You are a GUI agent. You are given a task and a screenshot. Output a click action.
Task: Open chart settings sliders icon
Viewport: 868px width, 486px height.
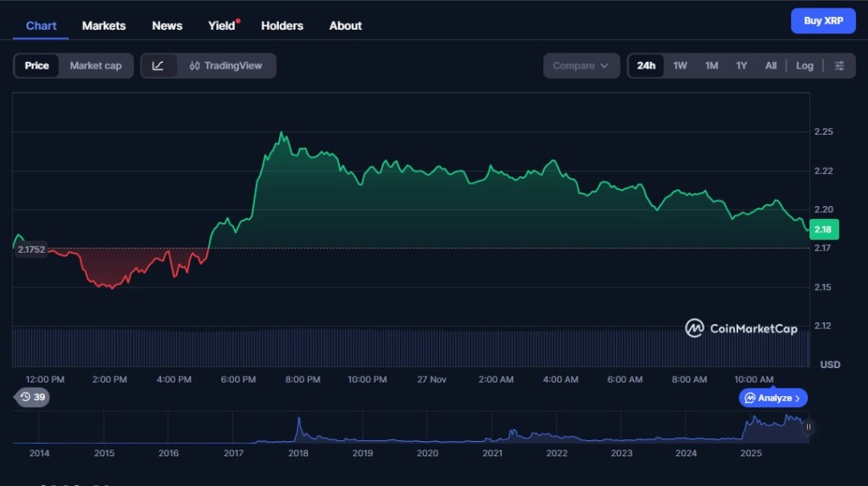pyautogui.click(x=839, y=66)
